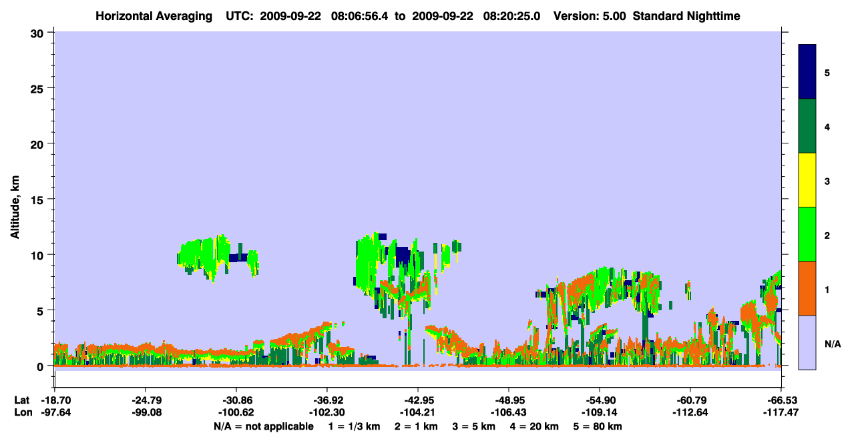Click the yellow color bar segment 3
The image size is (868, 445).
[x=807, y=180]
